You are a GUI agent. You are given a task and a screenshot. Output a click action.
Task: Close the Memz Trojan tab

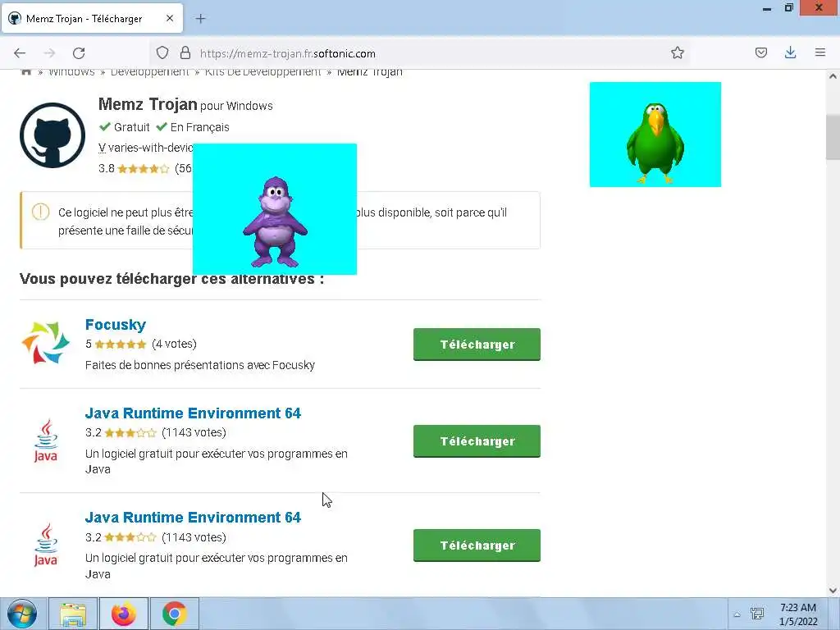tap(169, 18)
